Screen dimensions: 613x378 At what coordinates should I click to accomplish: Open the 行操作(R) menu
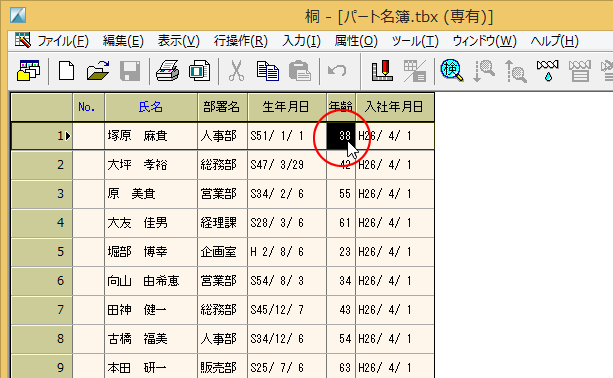[240, 41]
